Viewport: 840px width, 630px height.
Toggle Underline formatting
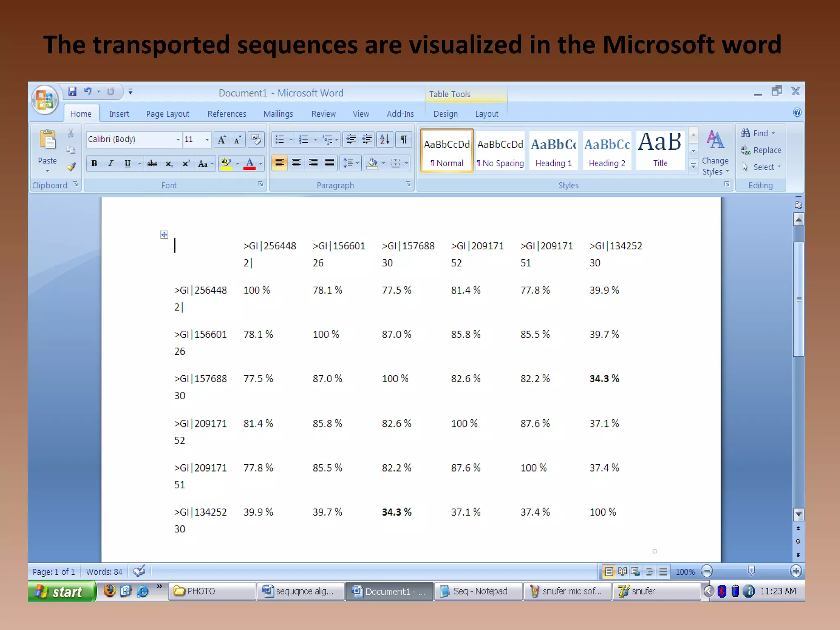click(x=128, y=164)
